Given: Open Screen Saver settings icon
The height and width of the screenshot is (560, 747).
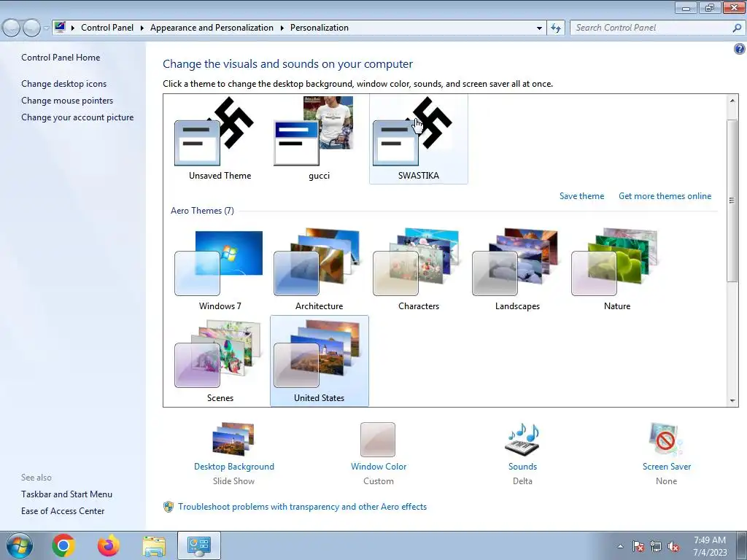Looking at the screenshot, I should pos(666,439).
